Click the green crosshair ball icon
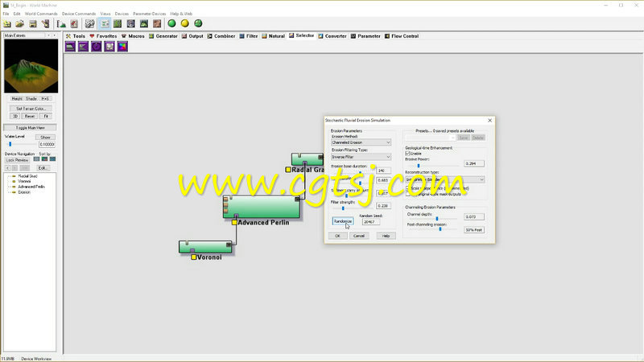This screenshot has height=362, width=644. [x=198, y=23]
